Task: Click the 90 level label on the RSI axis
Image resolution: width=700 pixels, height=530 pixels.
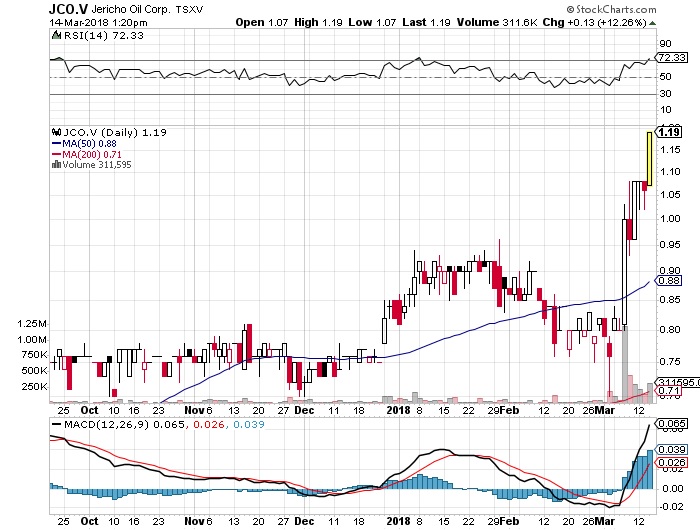Action: pos(665,44)
